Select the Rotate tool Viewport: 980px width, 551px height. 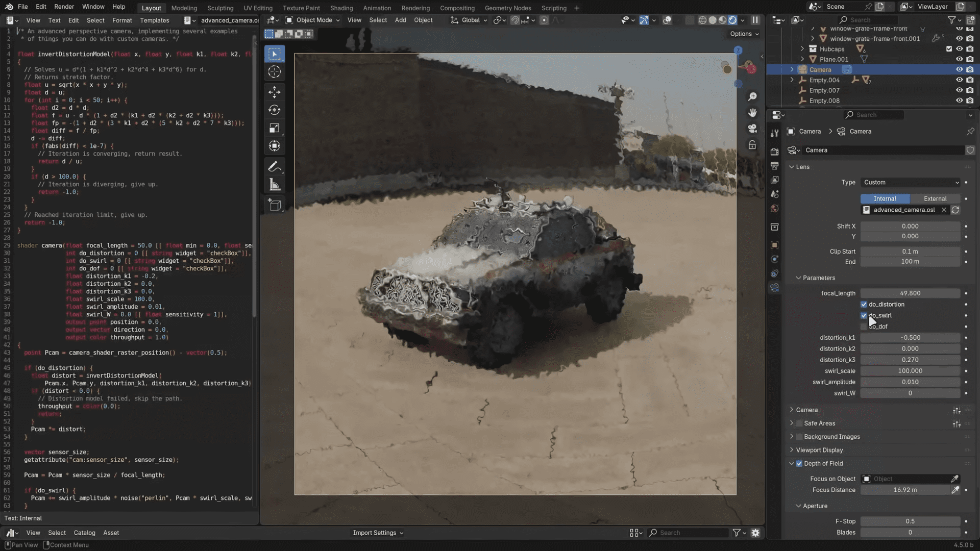click(x=274, y=110)
